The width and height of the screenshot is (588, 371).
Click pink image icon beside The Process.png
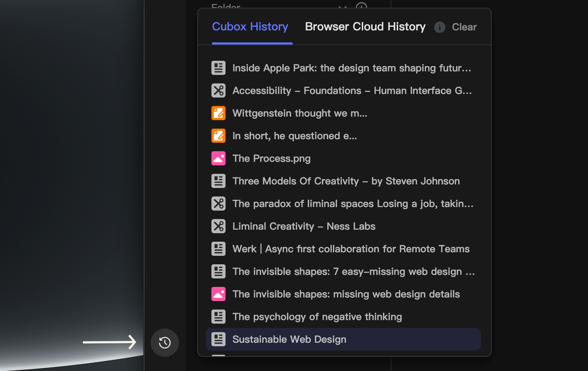(x=218, y=158)
